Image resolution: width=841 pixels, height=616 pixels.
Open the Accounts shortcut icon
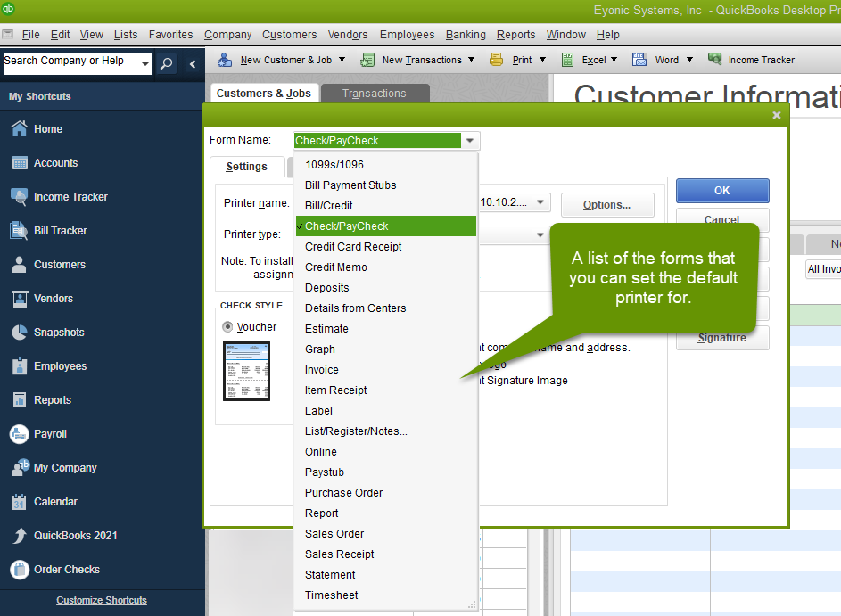coord(20,162)
